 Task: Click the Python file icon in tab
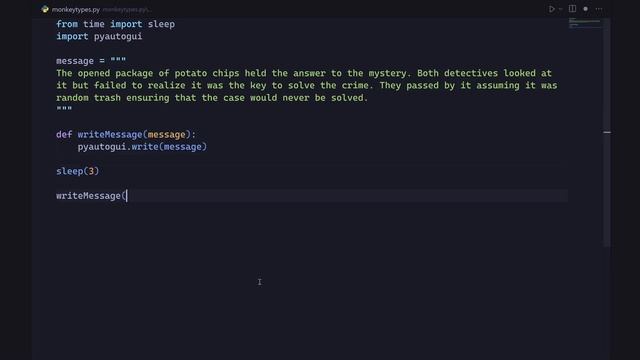click(45, 9)
